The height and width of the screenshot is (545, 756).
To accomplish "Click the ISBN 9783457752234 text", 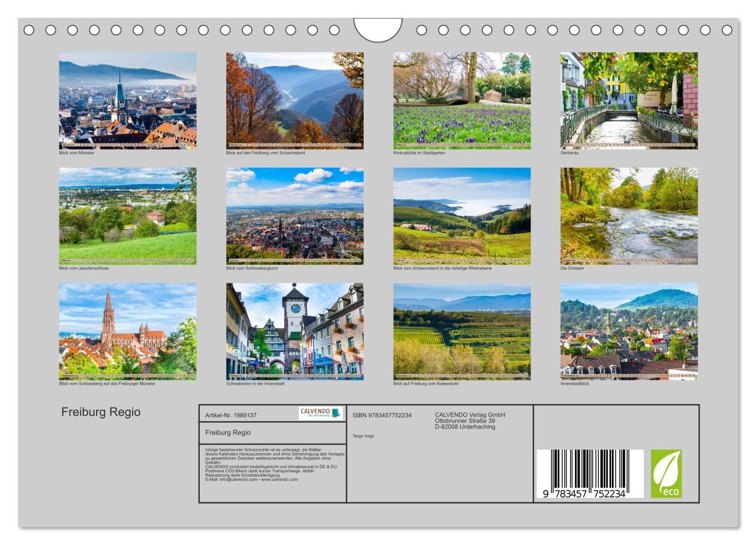I will (382, 415).
